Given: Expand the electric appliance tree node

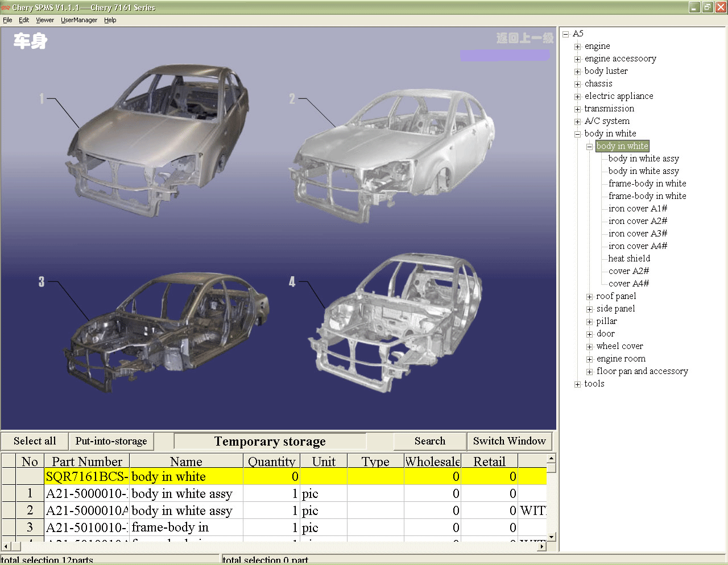Looking at the screenshot, I should pos(578,97).
